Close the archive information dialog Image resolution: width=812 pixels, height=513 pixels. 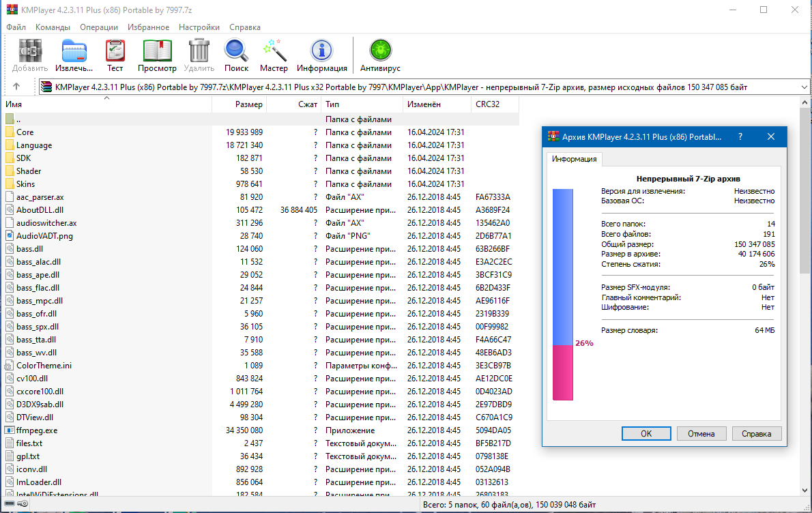click(771, 136)
